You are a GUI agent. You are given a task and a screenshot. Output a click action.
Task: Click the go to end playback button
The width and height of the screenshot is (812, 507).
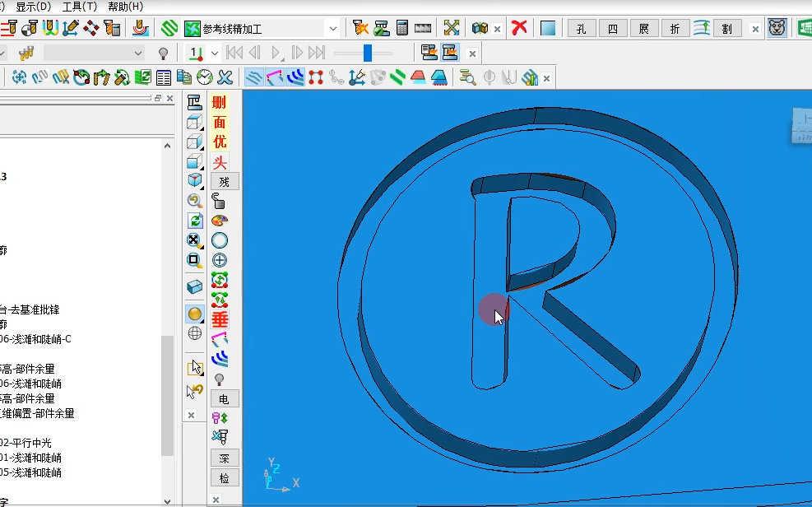point(317,53)
